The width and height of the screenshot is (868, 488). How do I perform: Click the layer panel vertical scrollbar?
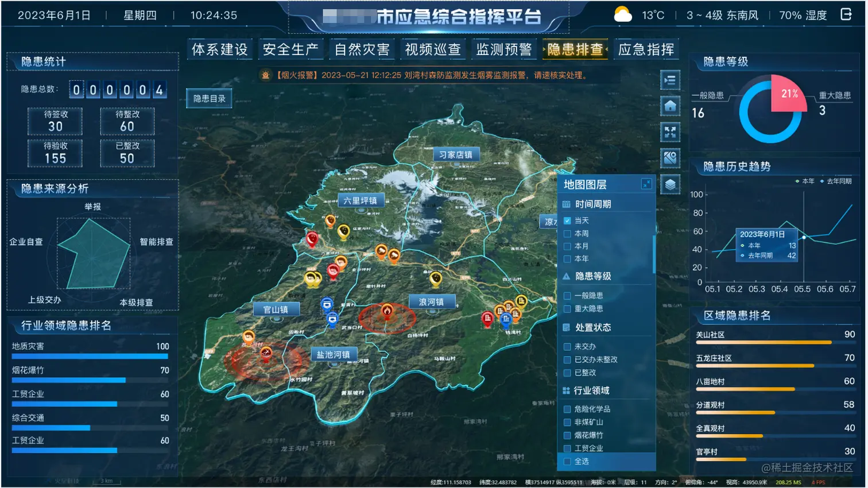pyautogui.click(x=654, y=254)
